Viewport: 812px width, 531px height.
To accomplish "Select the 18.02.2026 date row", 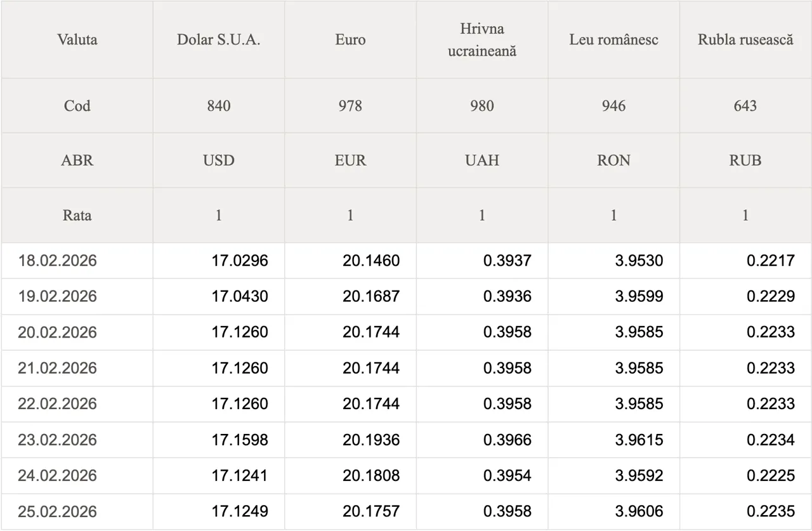I will pos(57,261).
